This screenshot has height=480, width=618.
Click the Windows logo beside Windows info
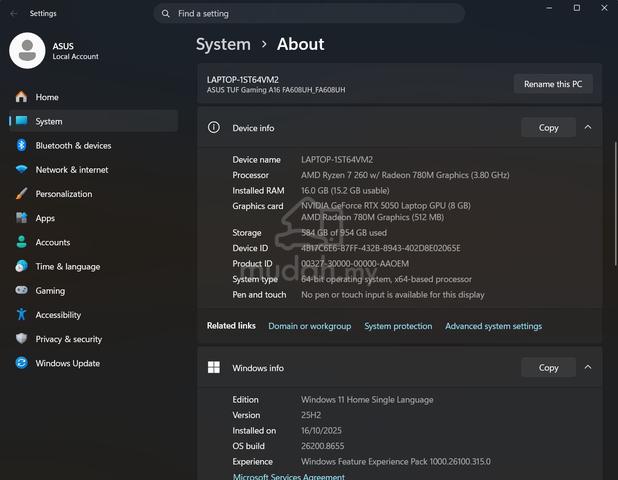click(x=214, y=367)
